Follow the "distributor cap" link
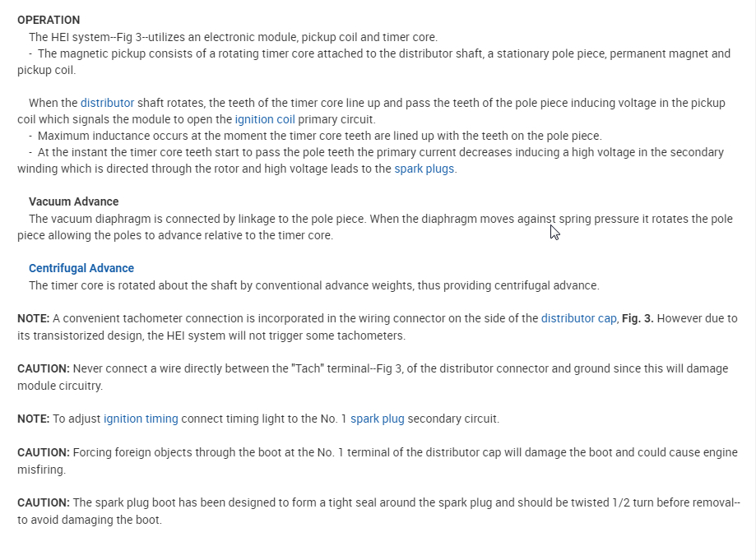 click(x=578, y=318)
